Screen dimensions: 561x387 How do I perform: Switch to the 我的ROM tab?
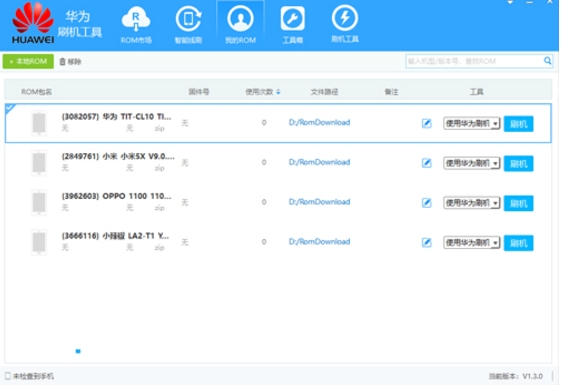[240, 25]
